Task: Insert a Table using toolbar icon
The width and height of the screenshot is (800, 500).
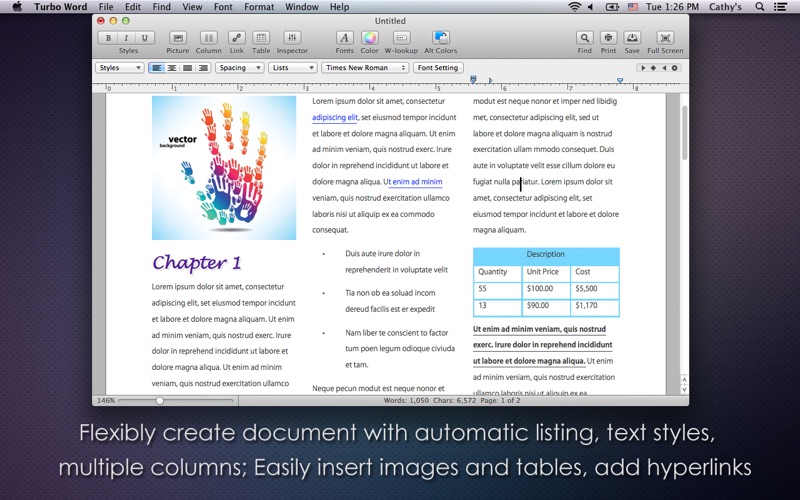Action: [x=261, y=38]
